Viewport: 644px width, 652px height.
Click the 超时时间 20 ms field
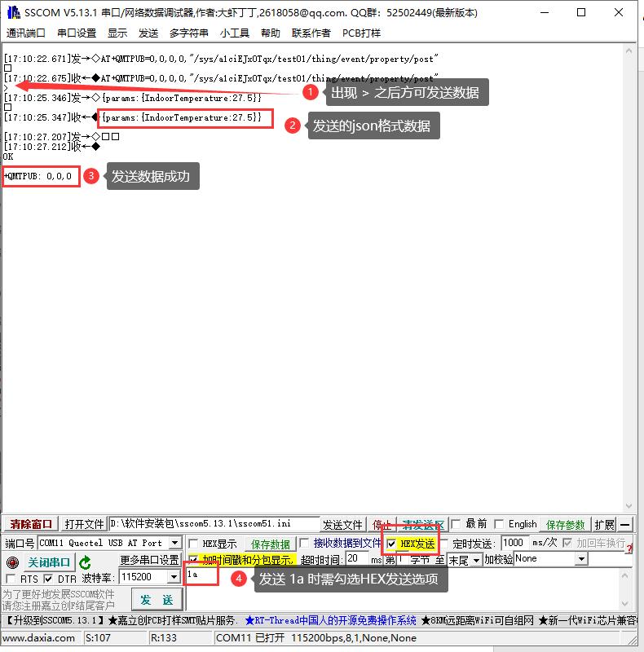pos(357,558)
